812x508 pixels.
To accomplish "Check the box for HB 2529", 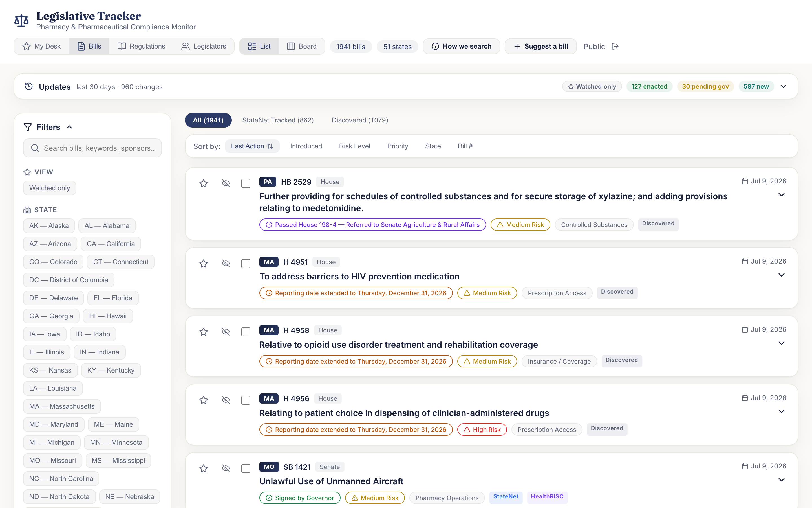I will 246,183.
